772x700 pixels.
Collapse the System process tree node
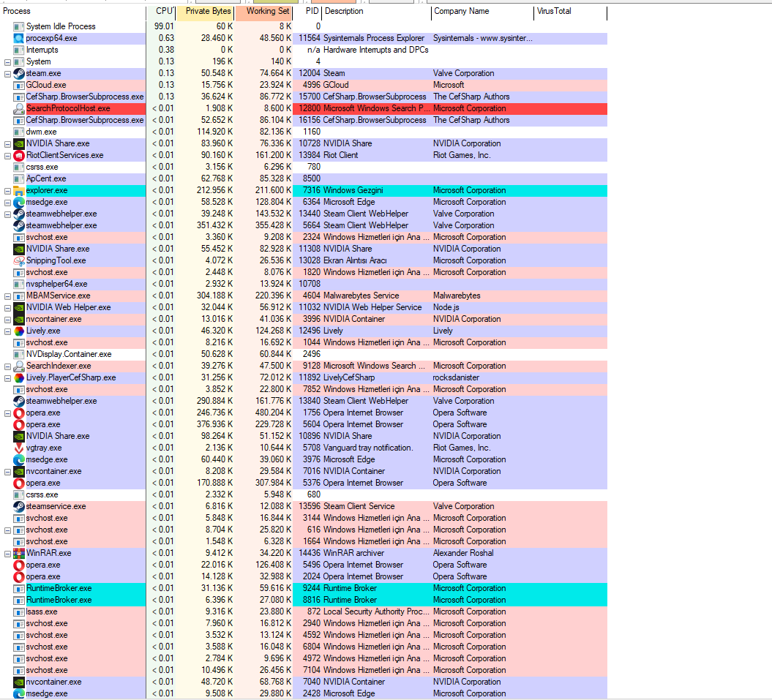[x=7, y=62]
